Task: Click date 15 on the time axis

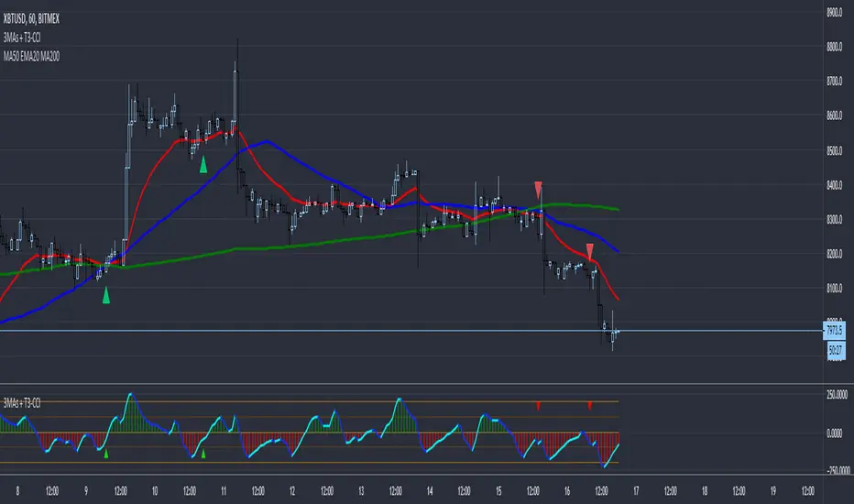Action: tap(498, 491)
